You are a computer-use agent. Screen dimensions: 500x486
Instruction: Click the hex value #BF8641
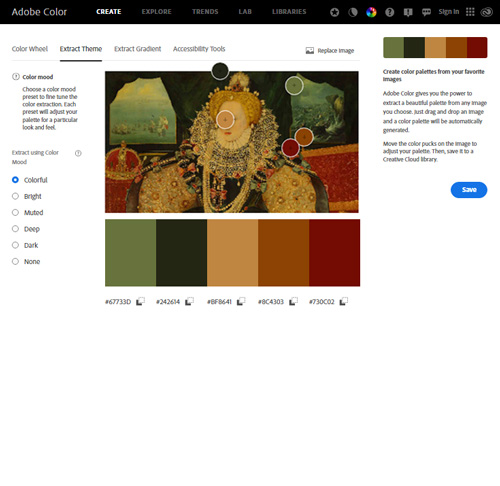click(x=219, y=302)
